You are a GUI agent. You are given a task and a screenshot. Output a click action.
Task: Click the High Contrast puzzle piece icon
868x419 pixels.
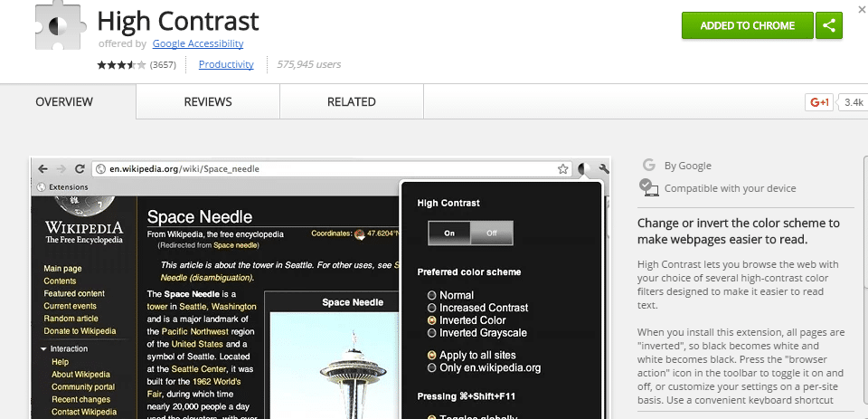click(x=61, y=25)
